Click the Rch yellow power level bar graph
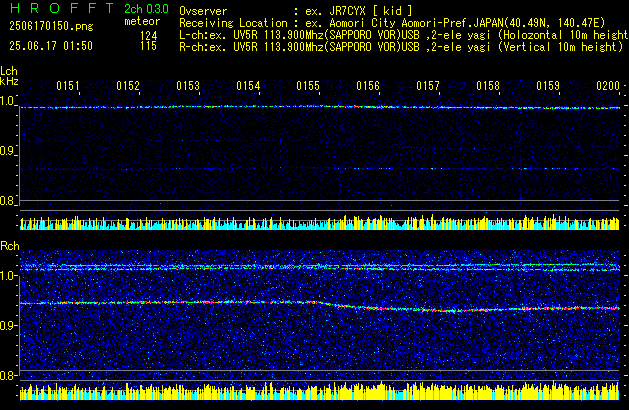 pyautogui.click(x=320, y=391)
